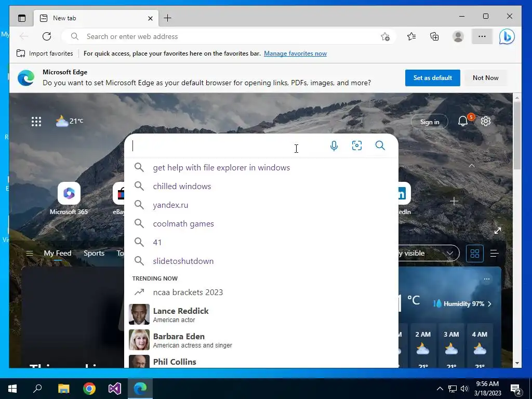Select suggestion 'chilled windows'
This screenshot has height=399, width=532.
261,187
